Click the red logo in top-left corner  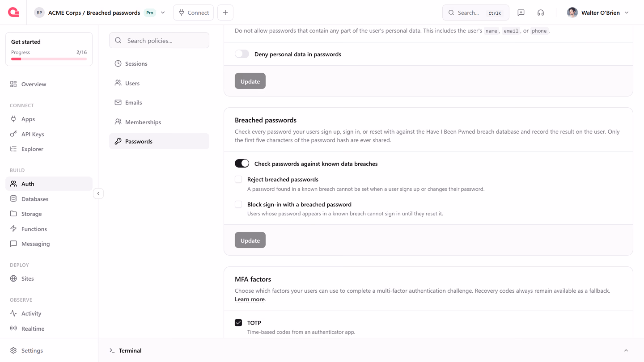coord(13,13)
